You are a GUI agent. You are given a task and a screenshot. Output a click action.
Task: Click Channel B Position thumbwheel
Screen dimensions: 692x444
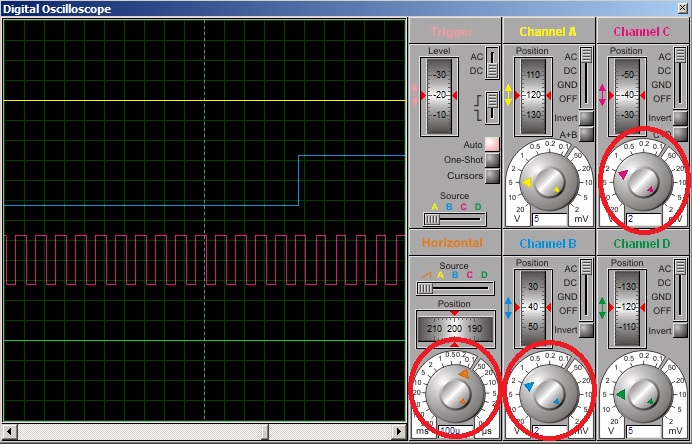(533, 308)
